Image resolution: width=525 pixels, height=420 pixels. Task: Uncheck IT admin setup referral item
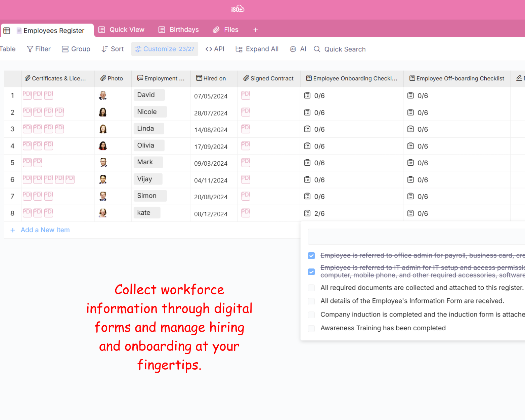click(311, 271)
